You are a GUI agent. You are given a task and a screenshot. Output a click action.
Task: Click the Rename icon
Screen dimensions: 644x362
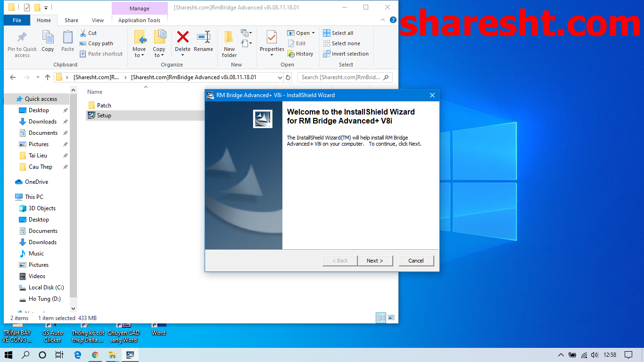coord(203,37)
